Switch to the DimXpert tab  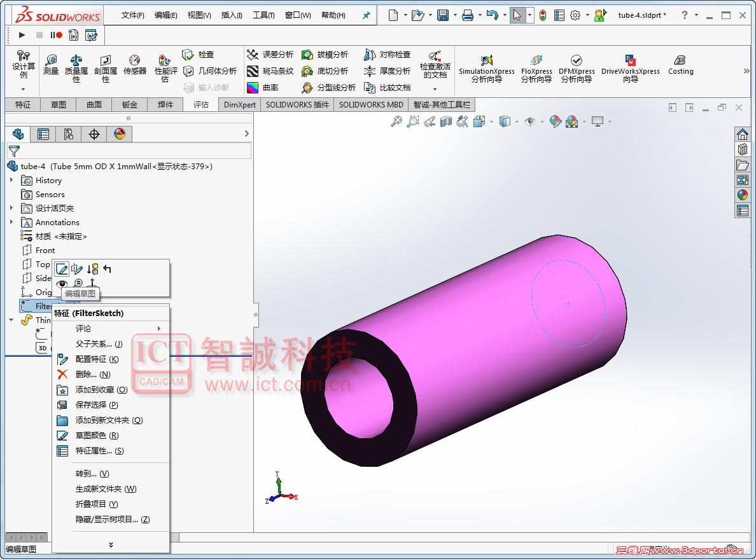(x=240, y=104)
